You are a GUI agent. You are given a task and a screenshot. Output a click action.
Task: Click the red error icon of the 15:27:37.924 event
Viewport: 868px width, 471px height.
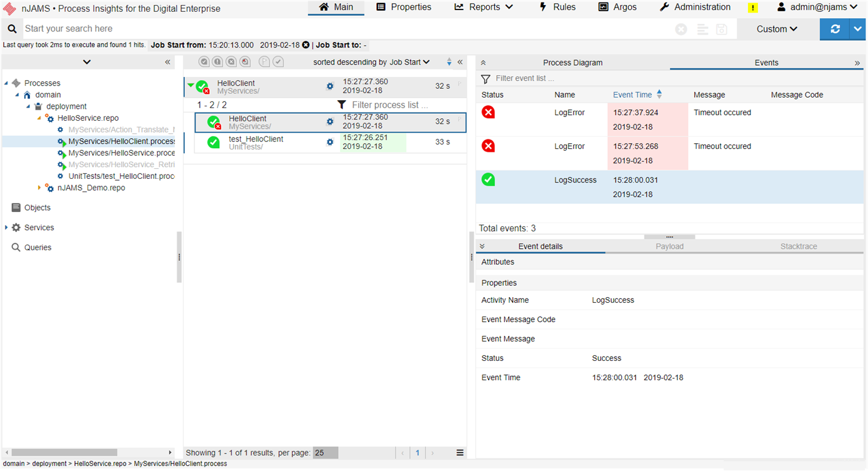pos(488,112)
